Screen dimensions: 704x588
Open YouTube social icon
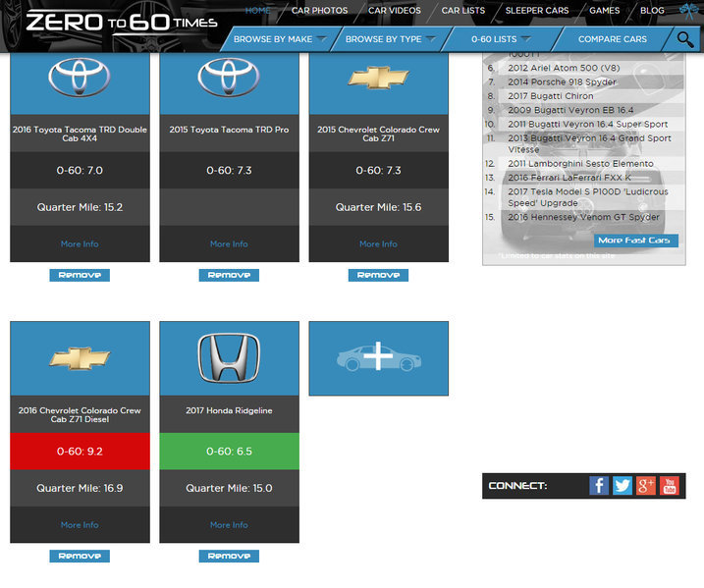pyautogui.click(x=670, y=486)
